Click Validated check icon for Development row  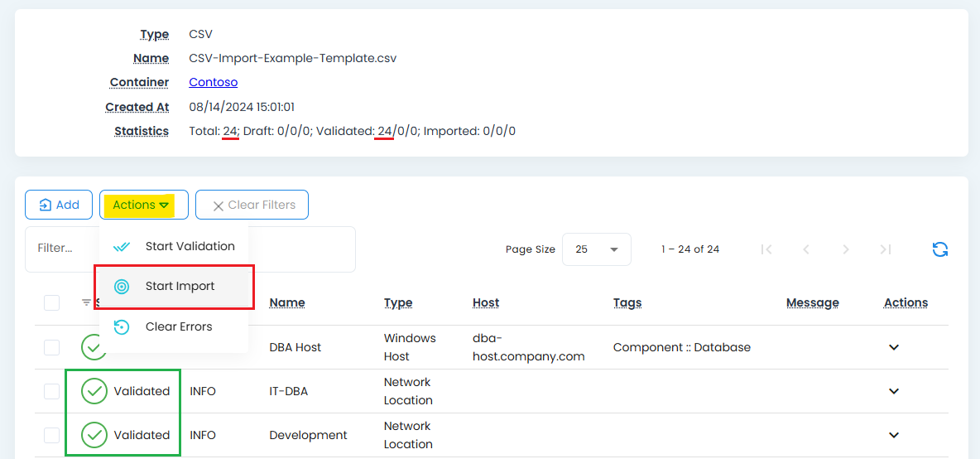pyautogui.click(x=94, y=435)
